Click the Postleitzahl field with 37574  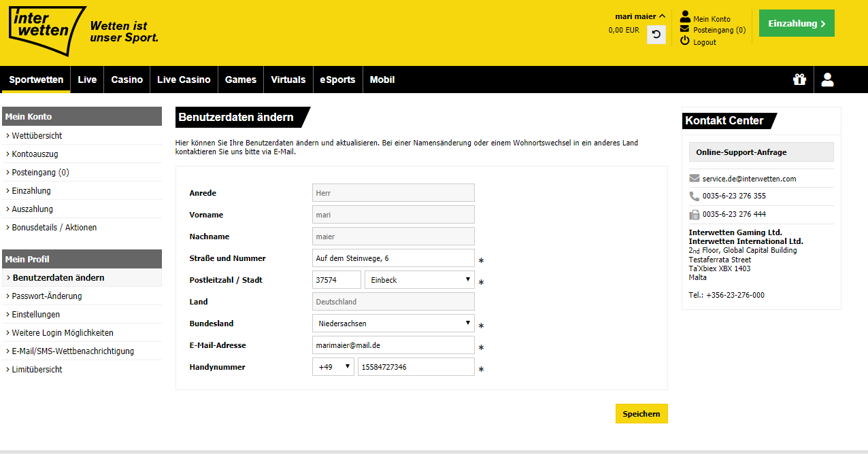point(337,280)
